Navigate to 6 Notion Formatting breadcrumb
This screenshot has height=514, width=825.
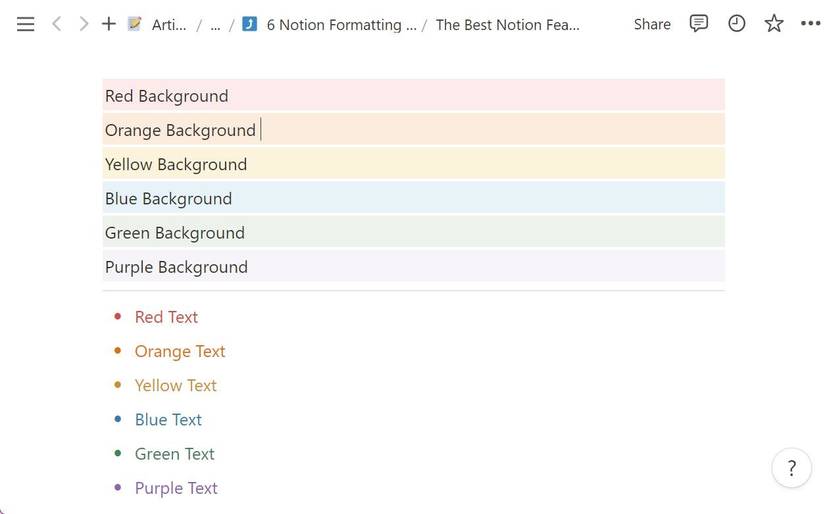click(341, 25)
